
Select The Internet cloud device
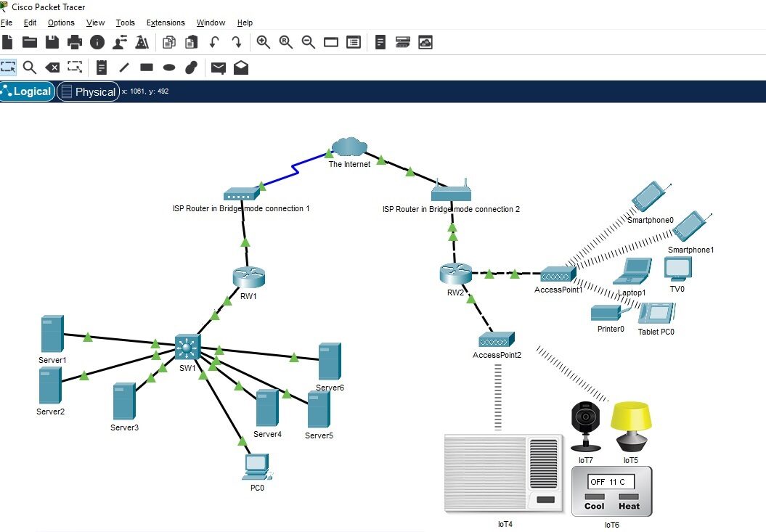point(349,147)
